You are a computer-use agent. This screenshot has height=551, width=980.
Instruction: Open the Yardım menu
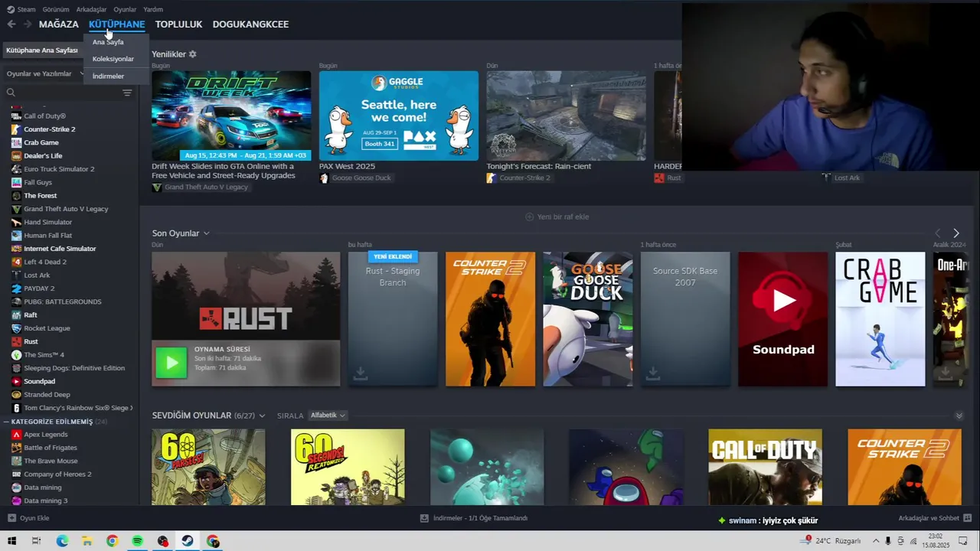[x=153, y=9]
